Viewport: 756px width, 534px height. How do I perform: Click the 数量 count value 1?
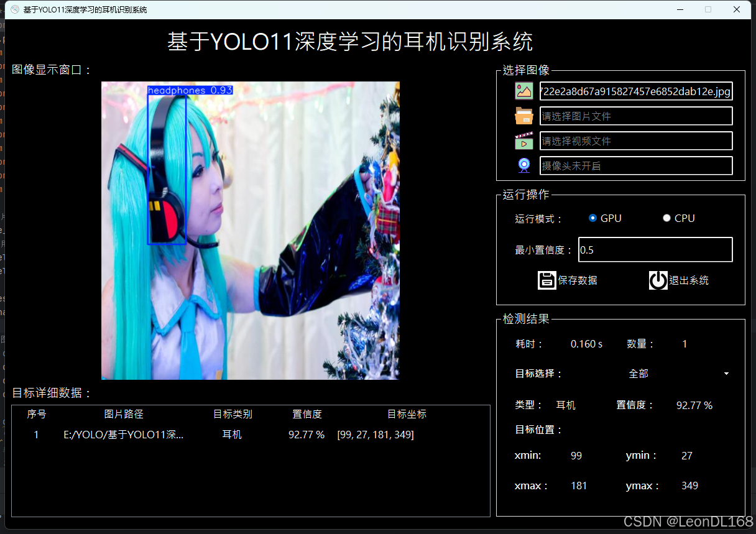(x=685, y=344)
